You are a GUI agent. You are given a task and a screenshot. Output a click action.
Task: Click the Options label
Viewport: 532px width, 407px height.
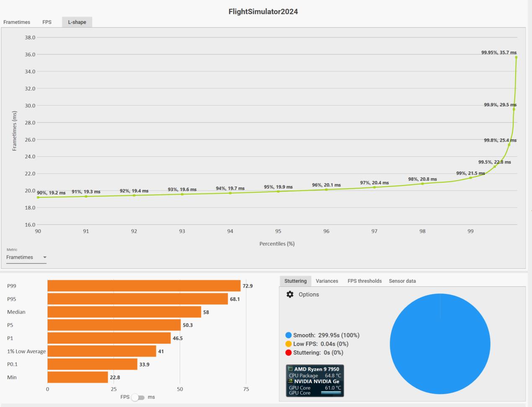point(309,295)
